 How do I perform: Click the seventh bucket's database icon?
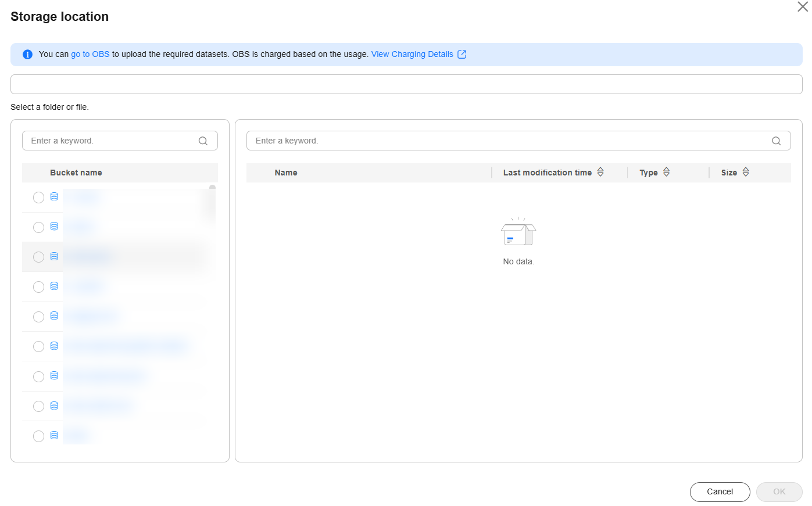click(x=54, y=376)
